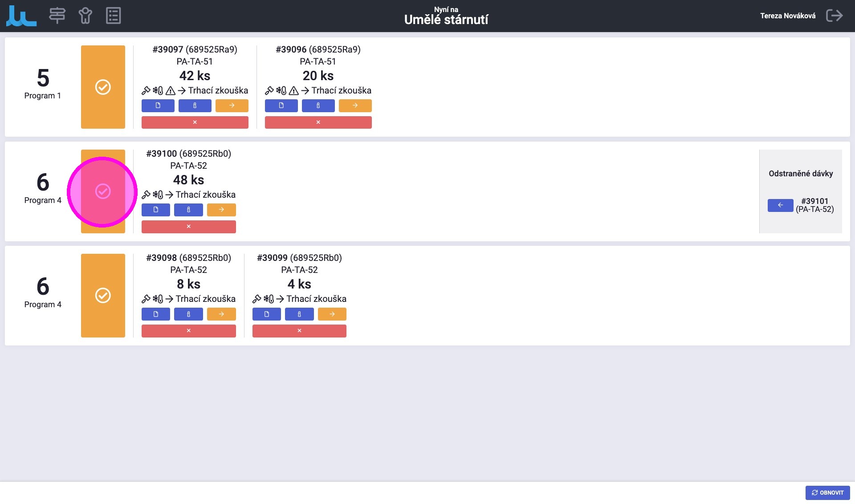Open the signpost navigation icon
The width and height of the screenshot is (855, 504).
(x=57, y=16)
